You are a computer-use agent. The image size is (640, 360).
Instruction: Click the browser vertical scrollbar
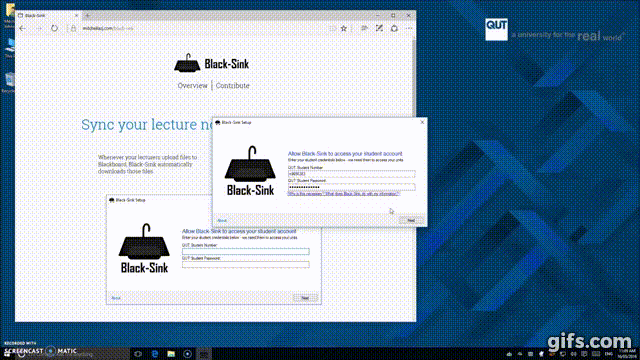point(413,78)
